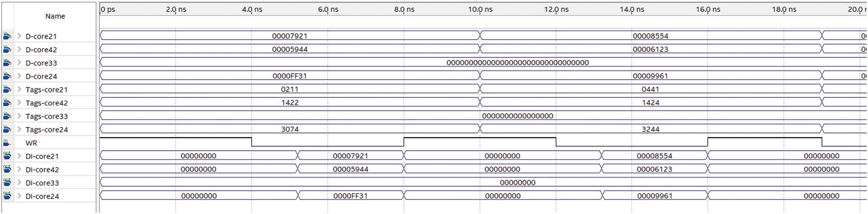Click the signal icon next to Tags-core24
The image size is (868, 214).
7,129
